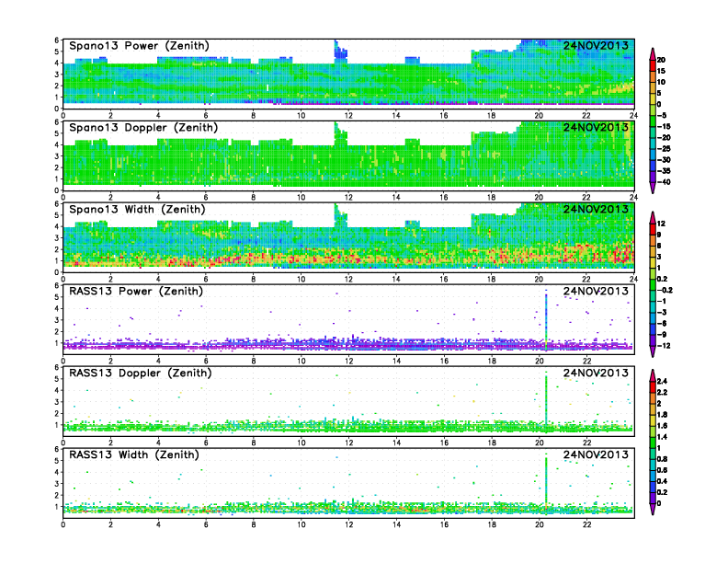This screenshot has height=563, width=728.
Task: Click x-axis tick '10' under RASS13 Power panel
Action: click(x=301, y=361)
